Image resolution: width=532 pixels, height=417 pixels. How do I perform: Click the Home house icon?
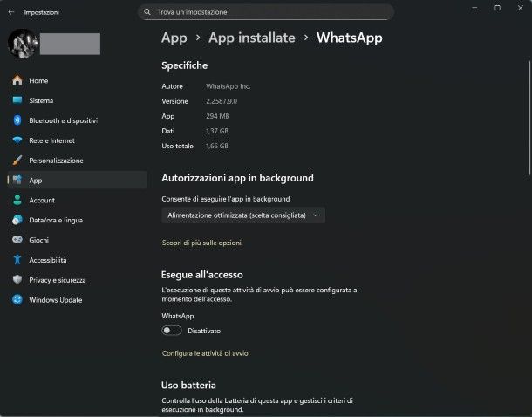[17, 80]
